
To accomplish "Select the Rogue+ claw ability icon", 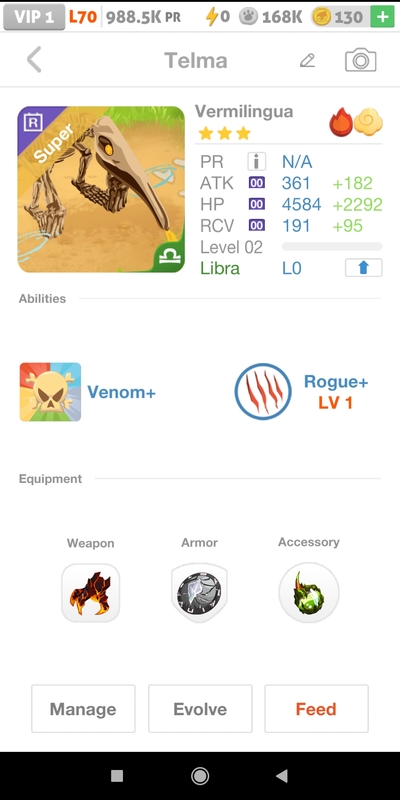I will pos(263,392).
